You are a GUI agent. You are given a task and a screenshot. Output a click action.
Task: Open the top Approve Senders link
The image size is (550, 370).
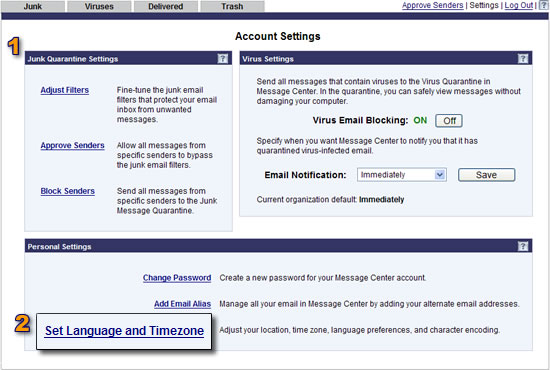click(x=432, y=5)
